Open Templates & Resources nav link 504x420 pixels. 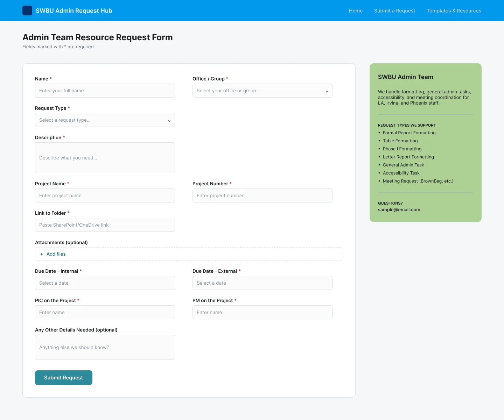pyautogui.click(x=454, y=11)
